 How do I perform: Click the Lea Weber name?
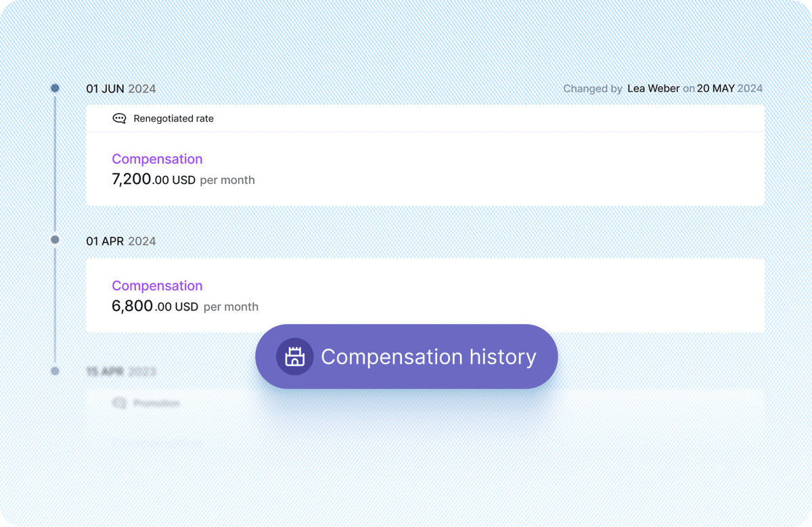[653, 89]
